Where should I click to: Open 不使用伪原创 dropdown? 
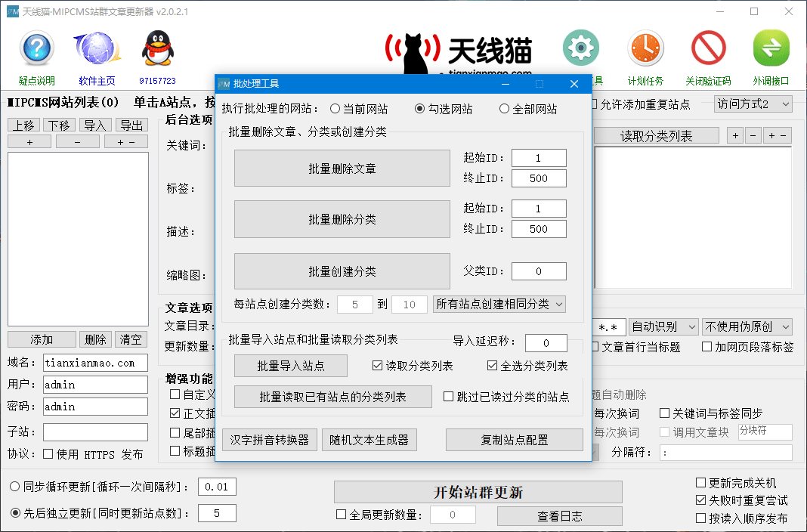point(747,326)
